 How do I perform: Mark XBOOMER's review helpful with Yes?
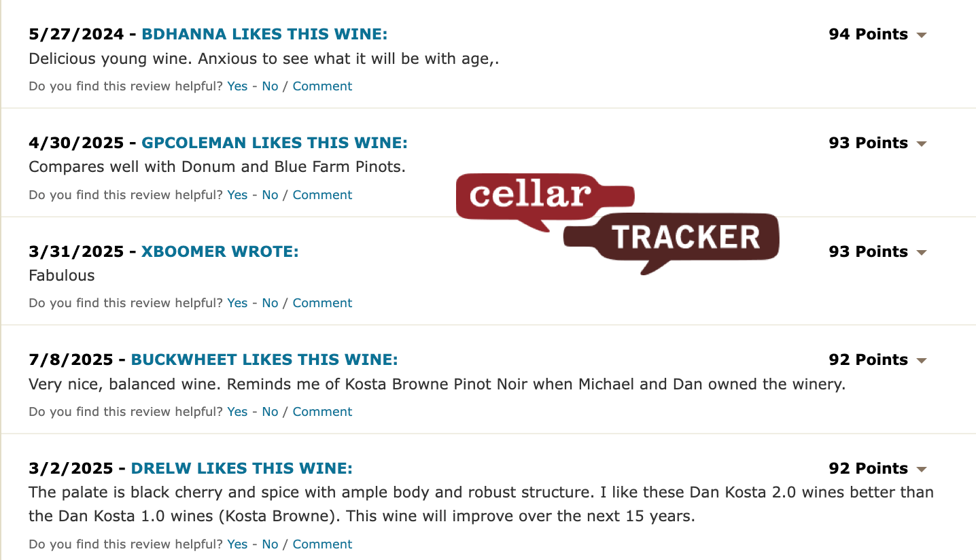(x=237, y=303)
